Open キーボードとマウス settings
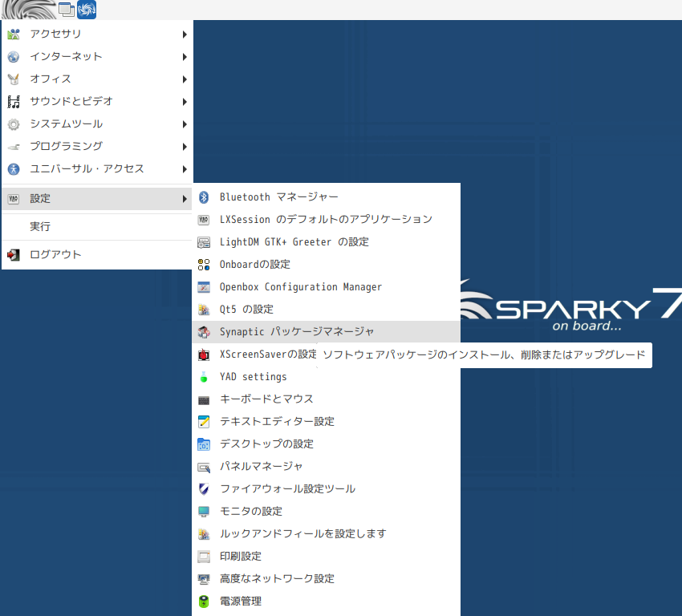Image resolution: width=682 pixels, height=616 pixels. (x=326, y=399)
